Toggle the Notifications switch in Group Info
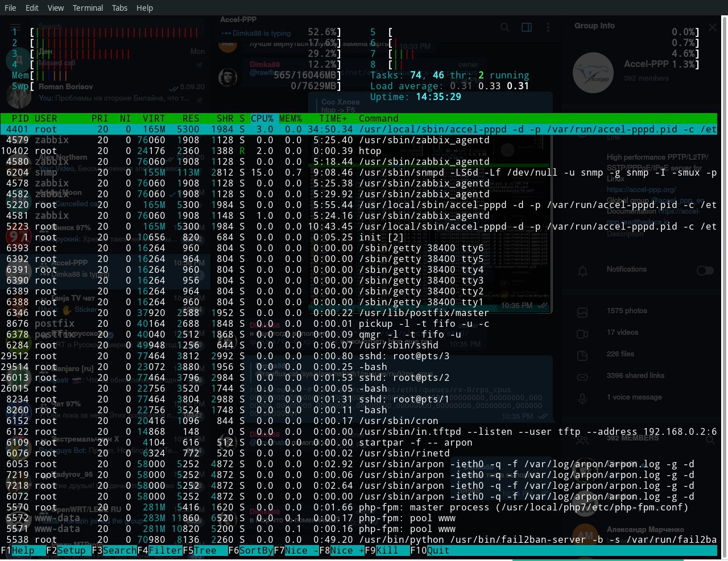 705,271
